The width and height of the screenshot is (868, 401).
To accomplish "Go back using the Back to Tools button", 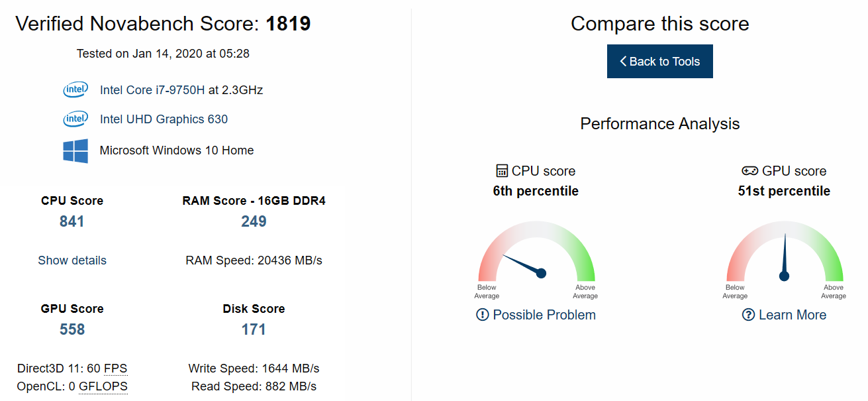I will [659, 62].
